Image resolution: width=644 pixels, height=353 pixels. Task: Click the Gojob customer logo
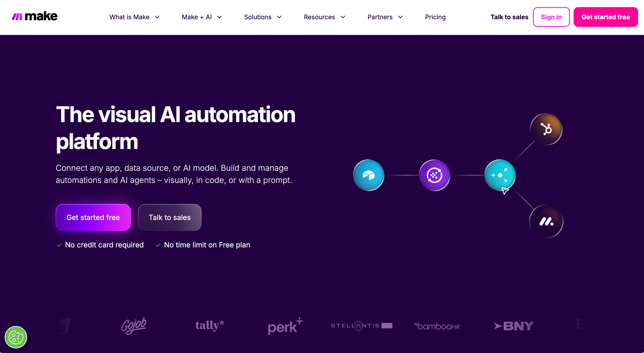tap(134, 326)
